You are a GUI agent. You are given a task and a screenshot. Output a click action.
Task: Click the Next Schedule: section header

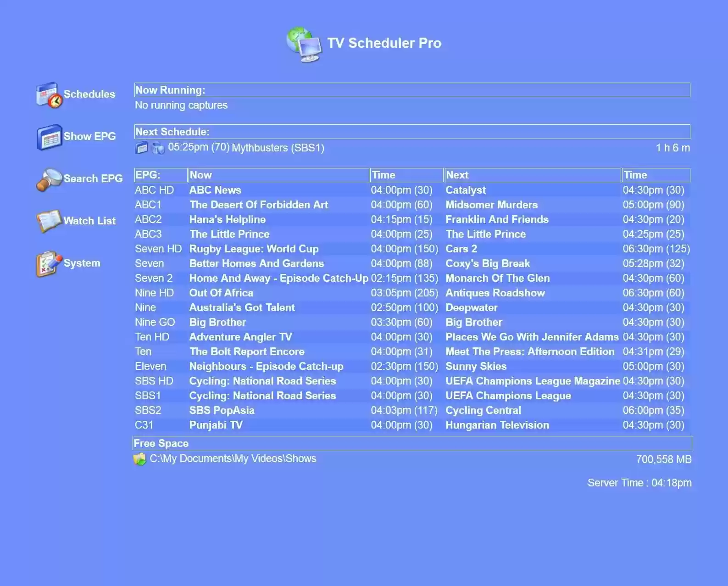coord(412,132)
